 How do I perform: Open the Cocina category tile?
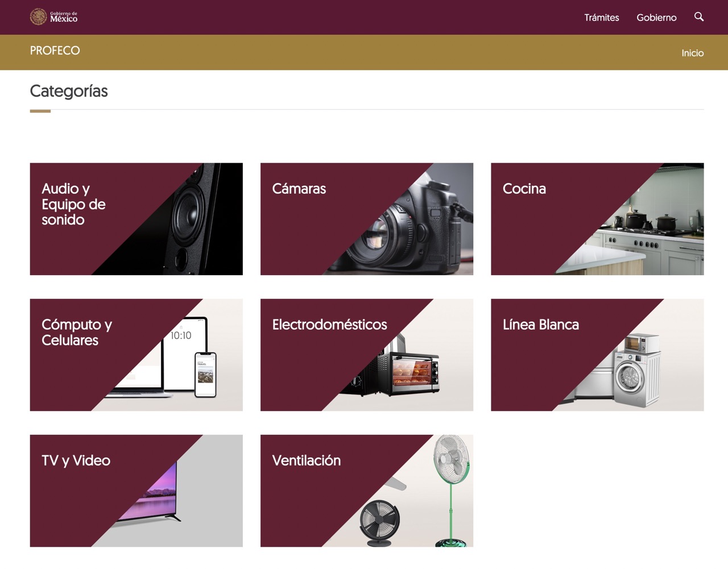[597, 219]
